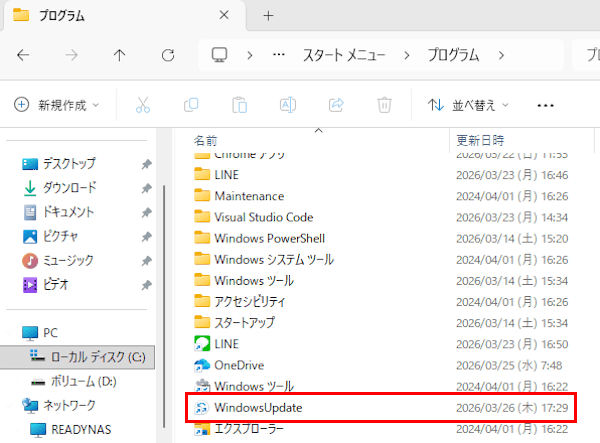
Task: Click pin icon next to ダウンロード
Action: [x=147, y=188]
